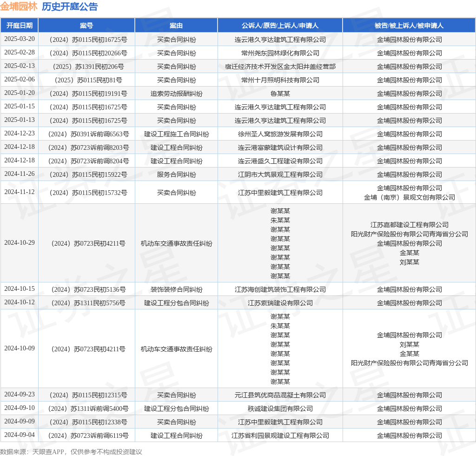The width and height of the screenshot is (476, 456).
Task: Click the 历史开庭公告 heading
Action: (x=70, y=7)
